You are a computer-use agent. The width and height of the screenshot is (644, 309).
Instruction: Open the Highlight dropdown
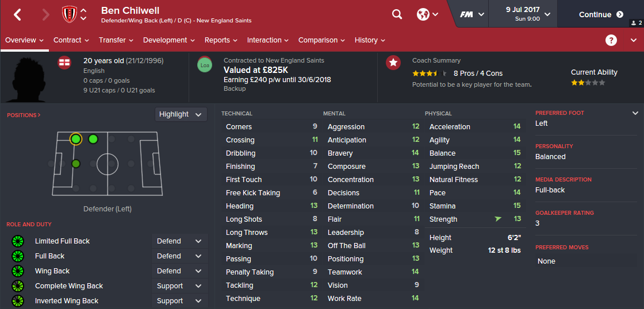[x=181, y=114]
